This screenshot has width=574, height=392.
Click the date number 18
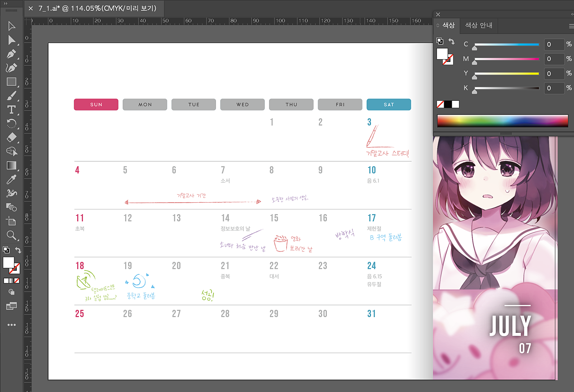pyautogui.click(x=80, y=266)
